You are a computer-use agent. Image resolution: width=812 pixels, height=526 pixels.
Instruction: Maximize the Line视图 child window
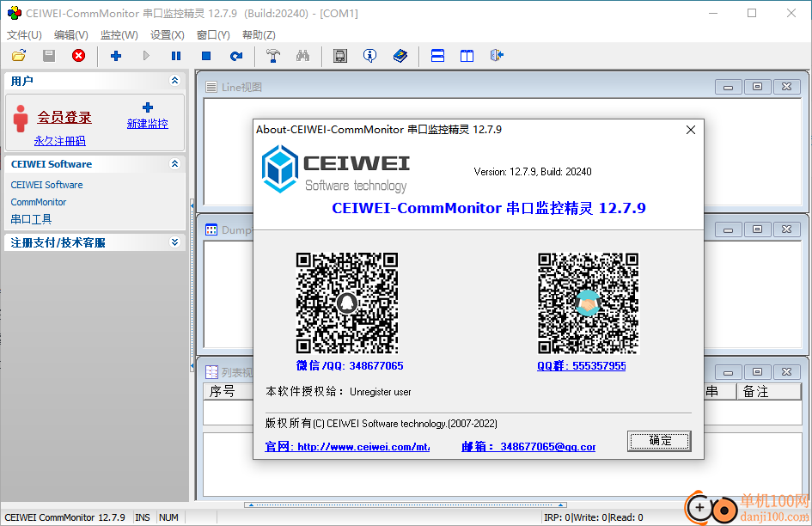pyautogui.click(x=757, y=87)
